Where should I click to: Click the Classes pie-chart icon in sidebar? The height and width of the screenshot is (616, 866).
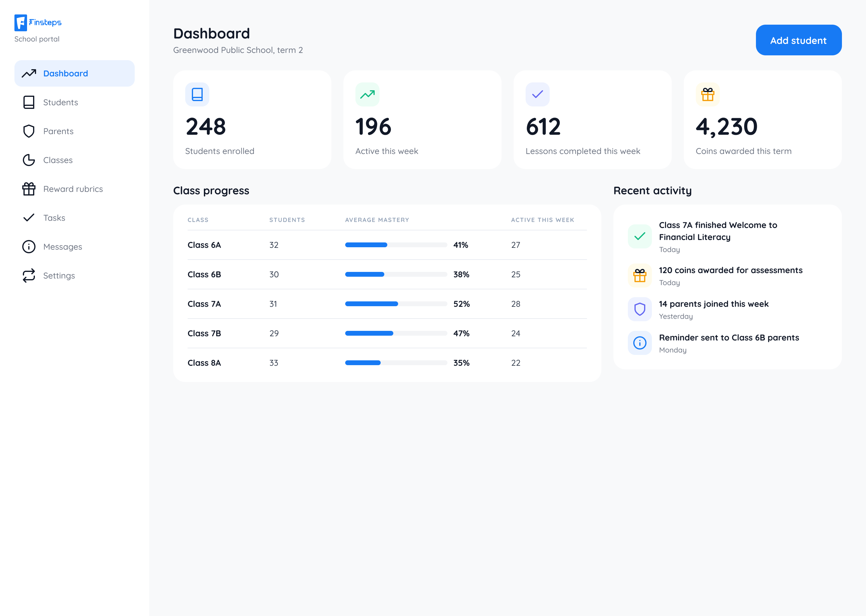click(29, 160)
